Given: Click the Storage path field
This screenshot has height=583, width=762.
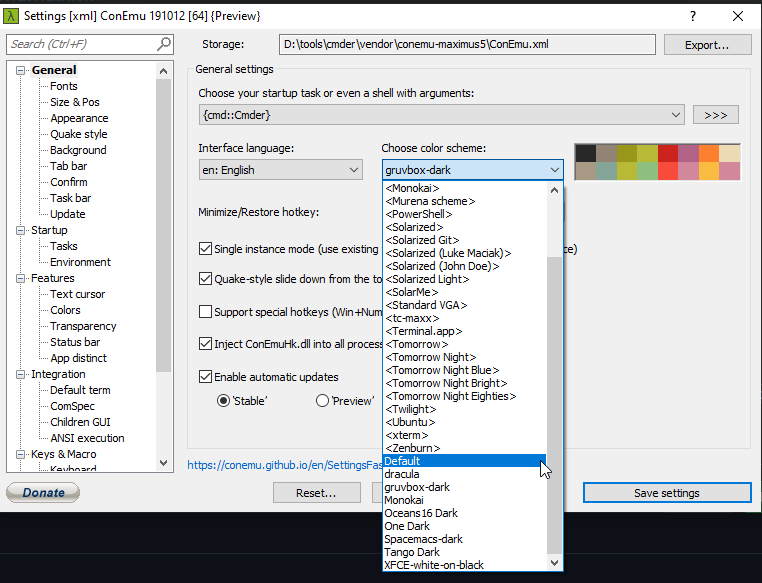Looking at the screenshot, I should tap(468, 44).
